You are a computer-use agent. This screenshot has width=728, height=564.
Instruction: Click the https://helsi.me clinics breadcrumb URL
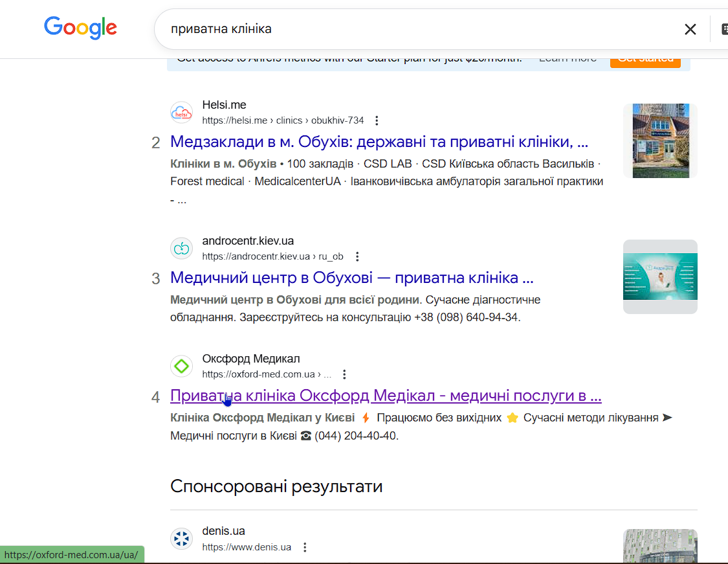coord(283,121)
